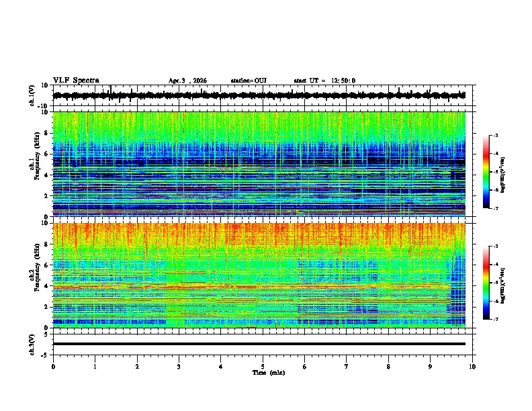Click the "-3" tick on ch.2 colorbar

click(496, 246)
